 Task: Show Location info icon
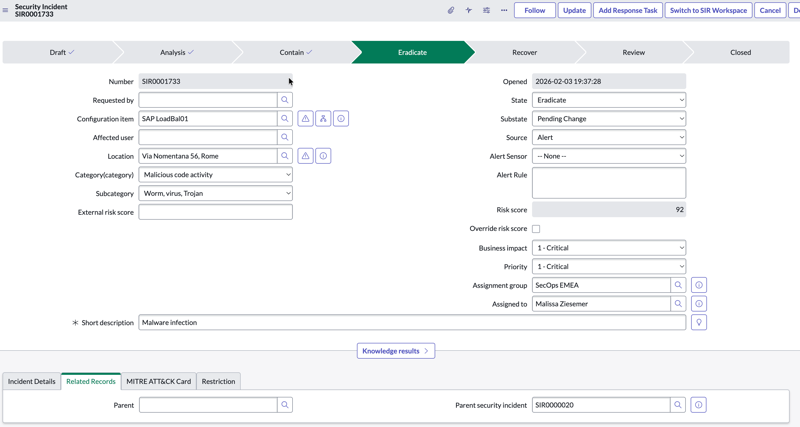click(x=323, y=156)
